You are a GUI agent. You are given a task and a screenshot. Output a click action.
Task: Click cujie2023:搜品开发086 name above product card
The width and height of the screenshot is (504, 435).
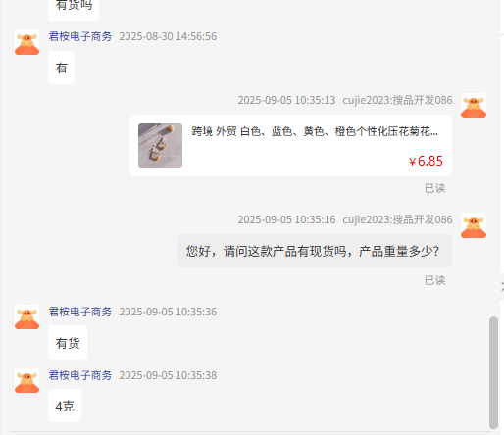coord(397,100)
